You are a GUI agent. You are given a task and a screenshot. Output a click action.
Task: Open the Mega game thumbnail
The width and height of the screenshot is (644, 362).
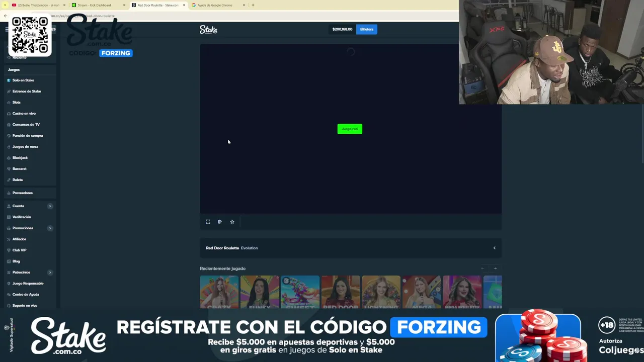[x=422, y=292]
